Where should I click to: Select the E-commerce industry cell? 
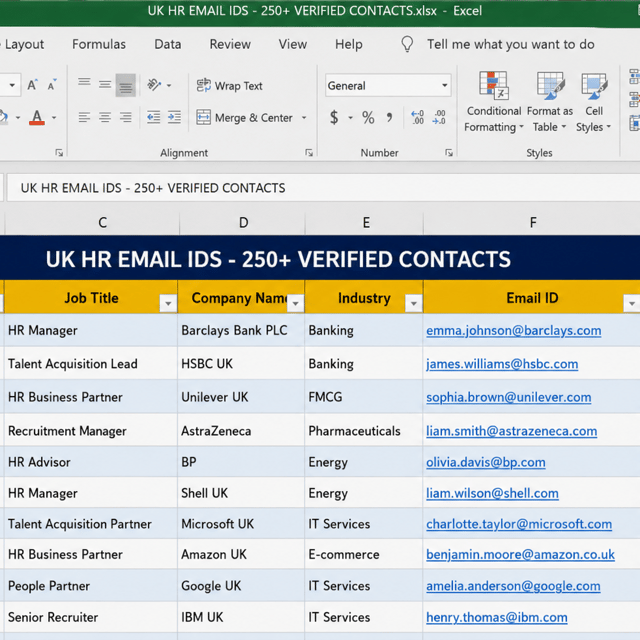click(x=364, y=554)
